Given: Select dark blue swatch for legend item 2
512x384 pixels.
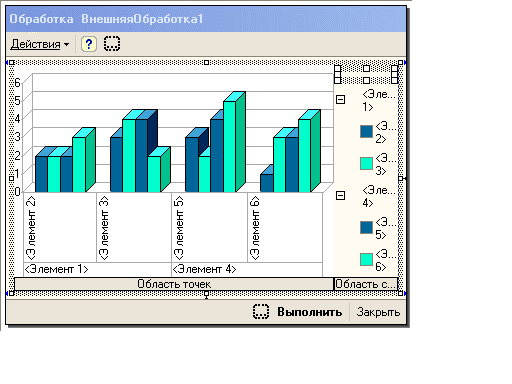Looking at the screenshot, I should coord(366,132).
